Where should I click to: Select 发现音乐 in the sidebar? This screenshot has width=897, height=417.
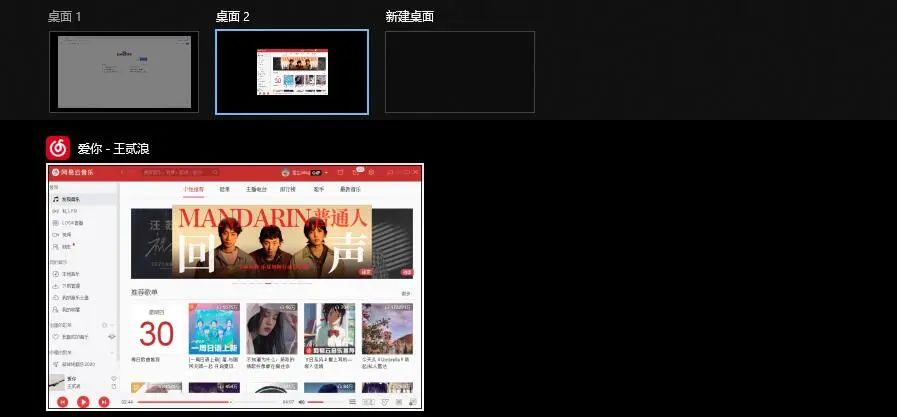pyautogui.click(x=84, y=199)
